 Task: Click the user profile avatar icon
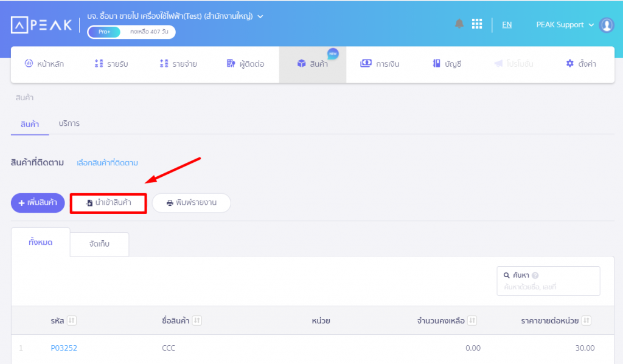(x=606, y=25)
